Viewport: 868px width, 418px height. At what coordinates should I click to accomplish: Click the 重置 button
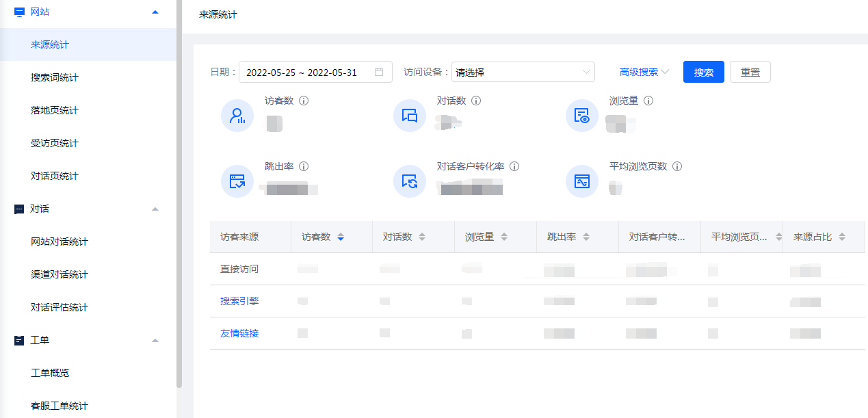(x=750, y=72)
